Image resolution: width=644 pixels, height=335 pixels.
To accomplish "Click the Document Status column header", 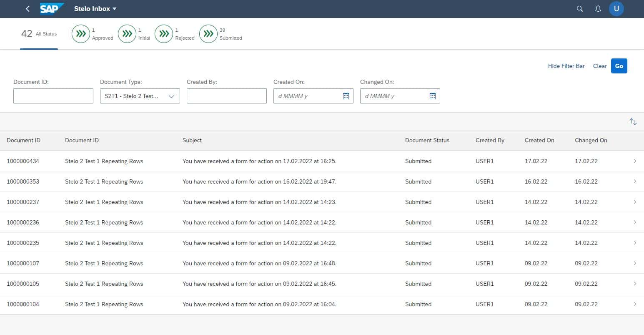I will coord(427,141).
